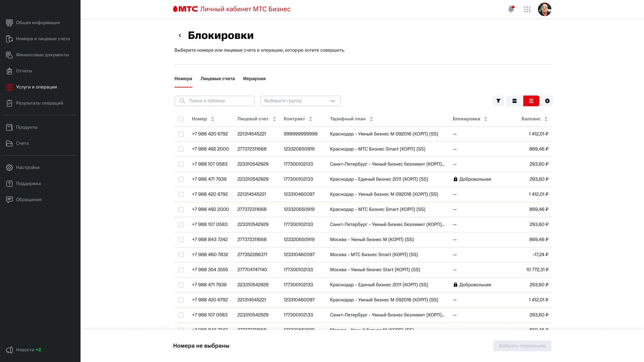Click search magnifier icon in table search
The height and width of the screenshot is (362, 644).
point(182,101)
